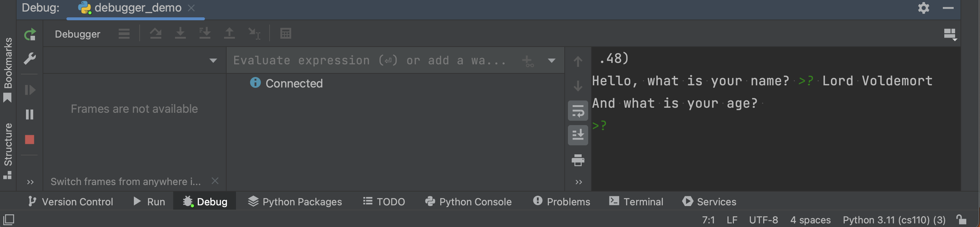
Task: Change the 4 spaces indentation setting
Action: 810,220
